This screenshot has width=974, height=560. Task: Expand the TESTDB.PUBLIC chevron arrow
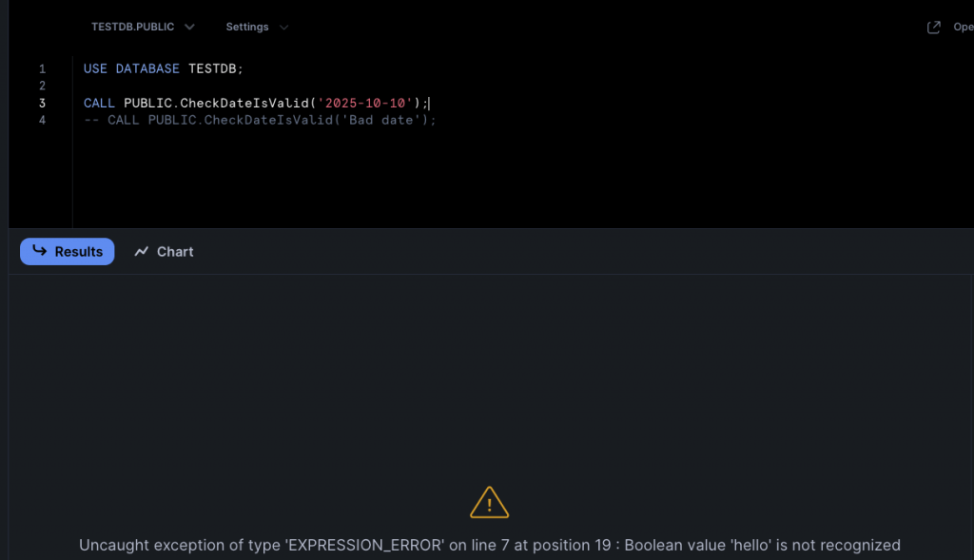(x=189, y=27)
